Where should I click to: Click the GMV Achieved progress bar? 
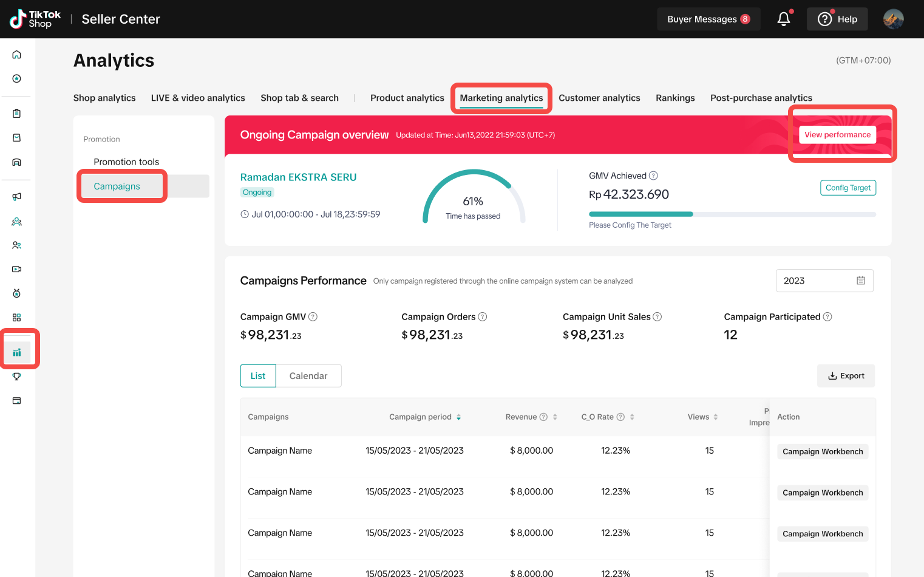coord(732,214)
